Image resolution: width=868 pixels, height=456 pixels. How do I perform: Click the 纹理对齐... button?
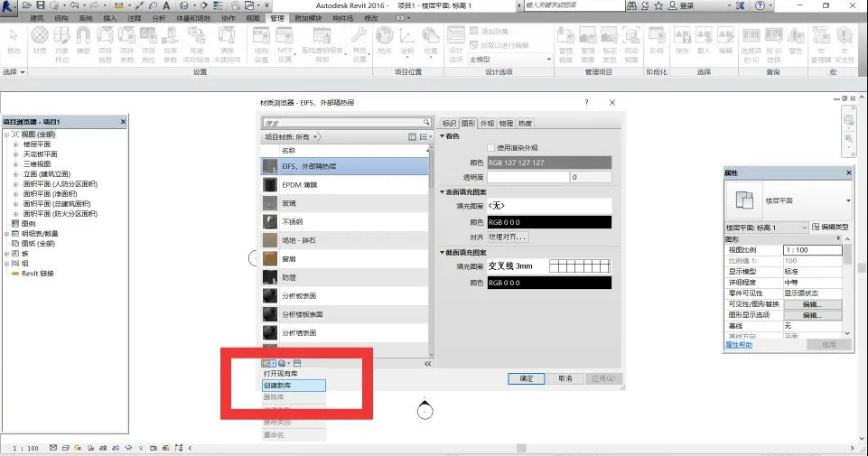[507, 237]
